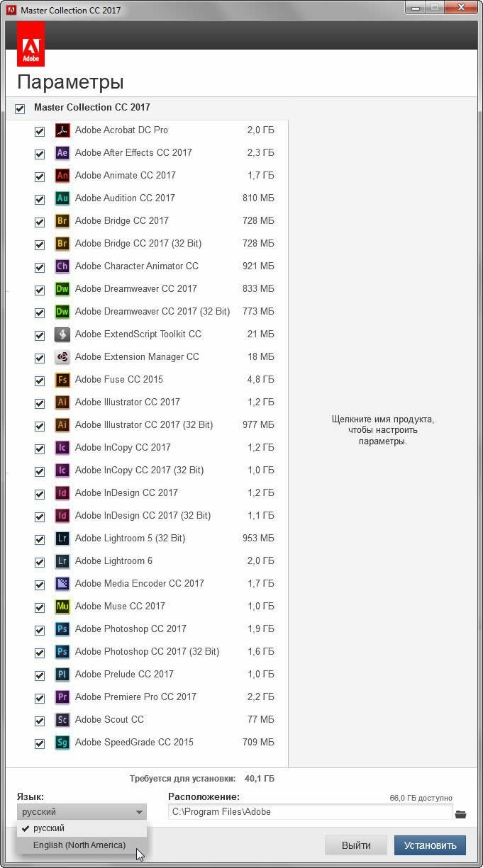Click the Character Animator Ch icon
This screenshot has width=483, height=868.
pos(62,266)
